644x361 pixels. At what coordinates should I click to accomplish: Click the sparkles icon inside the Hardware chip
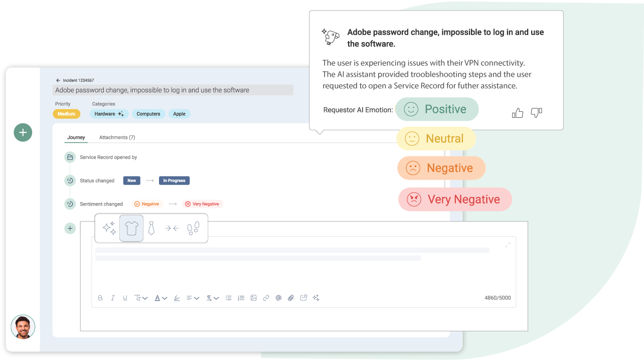coord(121,114)
